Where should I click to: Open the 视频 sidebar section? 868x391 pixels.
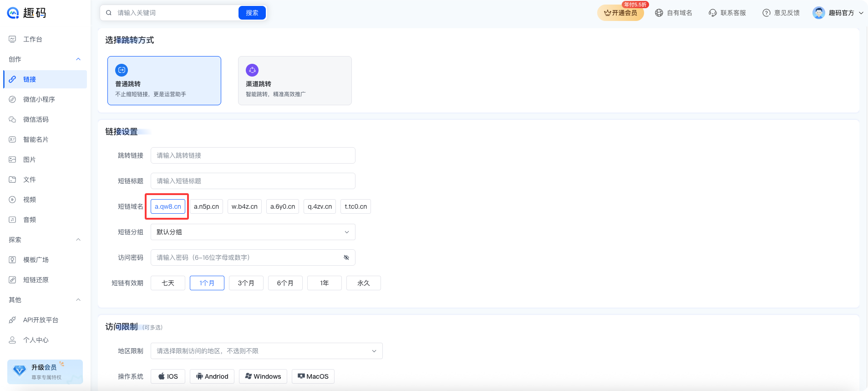(29, 200)
